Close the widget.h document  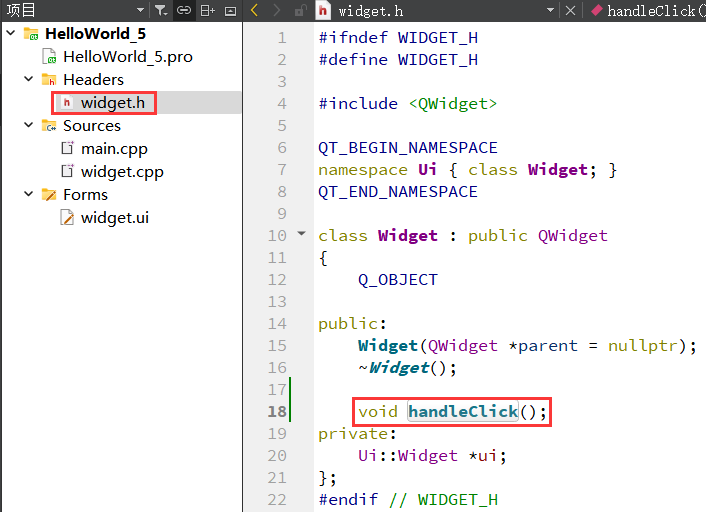pos(570,10)
